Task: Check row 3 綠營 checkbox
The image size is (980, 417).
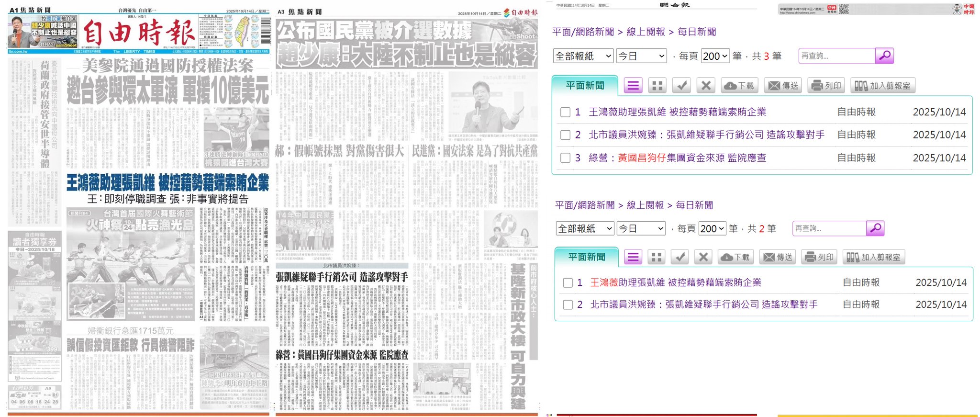Action: coord(565,158)
